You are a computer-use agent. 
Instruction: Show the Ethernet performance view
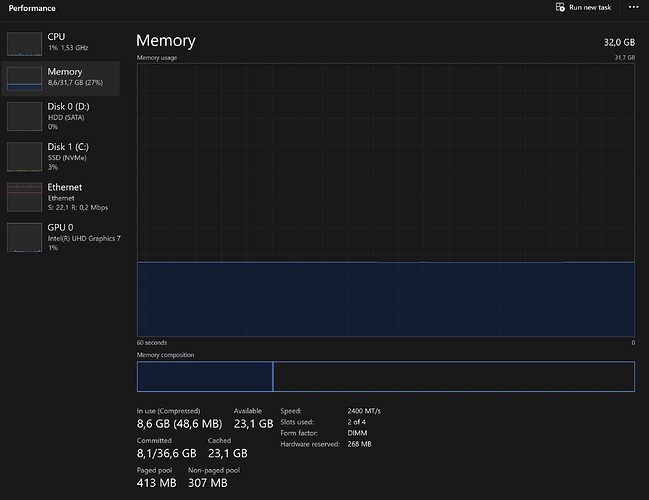(61, 197)
